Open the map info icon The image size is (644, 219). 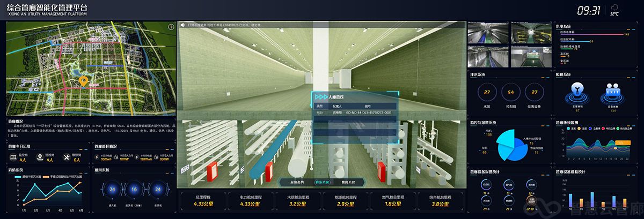click(x=171, y=26)
